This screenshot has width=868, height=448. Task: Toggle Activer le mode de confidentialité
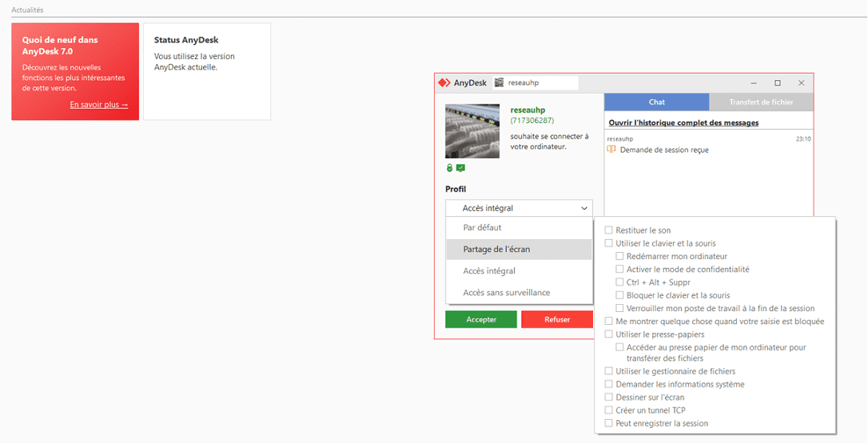[x=619, y=269]
